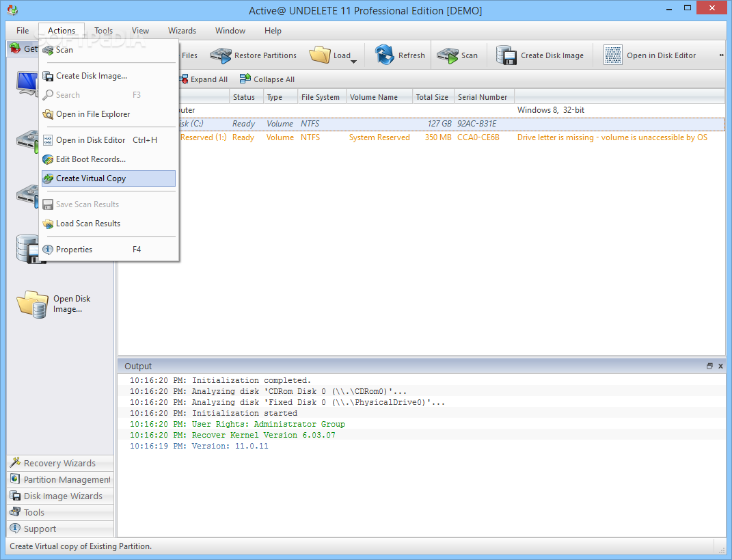Click the Properties info icon
The width and height of the screenshot is (732, 560).
[x=48, y=250]
